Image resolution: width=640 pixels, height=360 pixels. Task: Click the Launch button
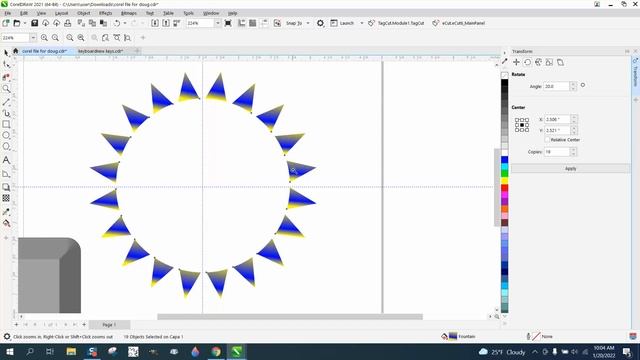pyautogui.click(x=342, y=23)
